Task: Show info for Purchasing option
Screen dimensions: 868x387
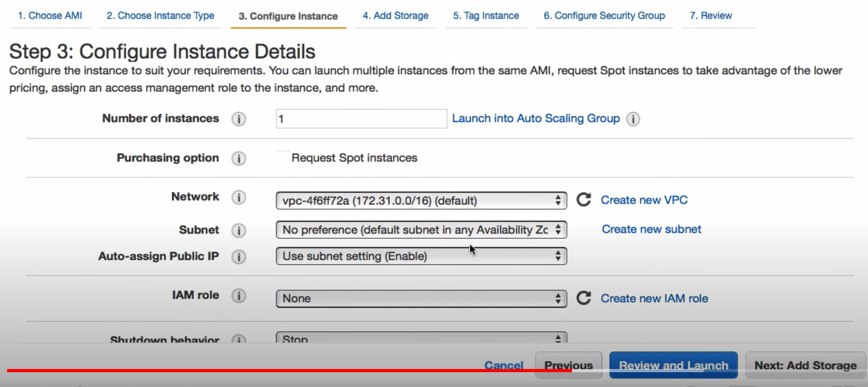Action: (x=239, y=159)
